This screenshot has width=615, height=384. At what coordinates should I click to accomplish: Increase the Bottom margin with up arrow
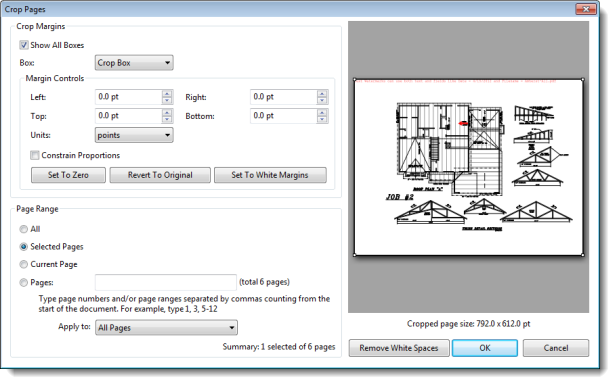coord(322,113)
